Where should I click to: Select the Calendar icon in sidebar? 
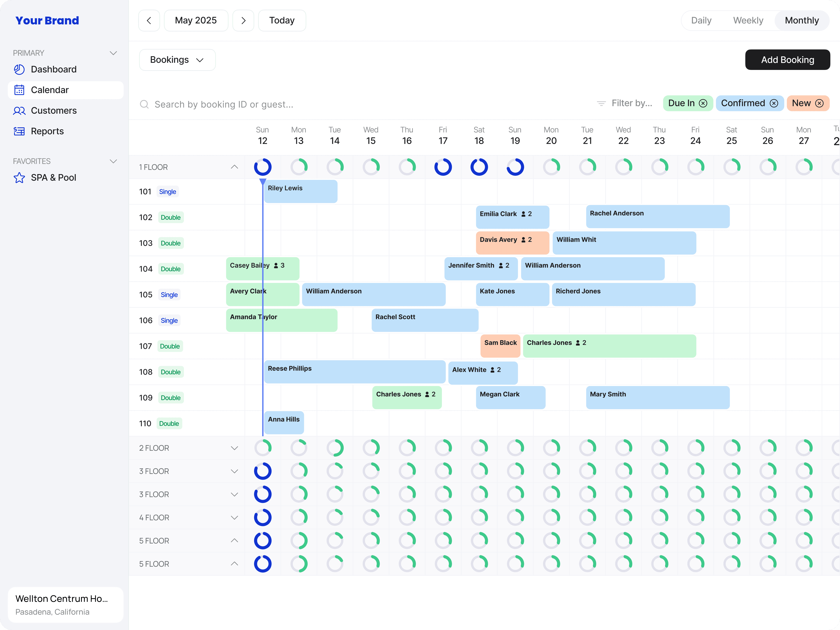point(19,90)
